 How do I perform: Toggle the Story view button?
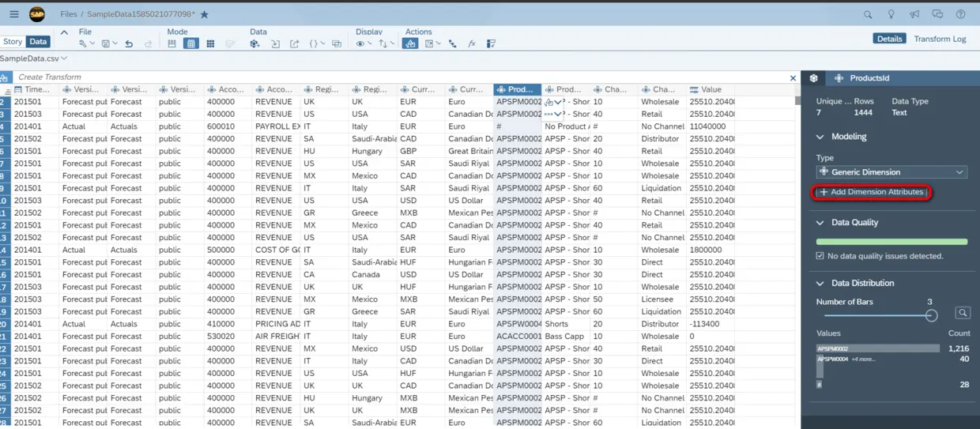coord(13,42)
